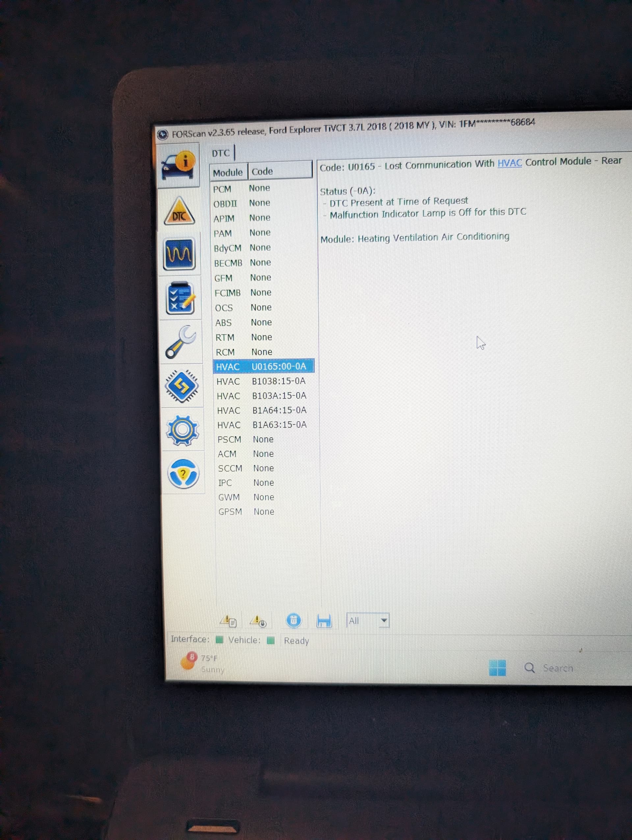
Task: Click the Interface green status indicator
Action: point(219,639)
